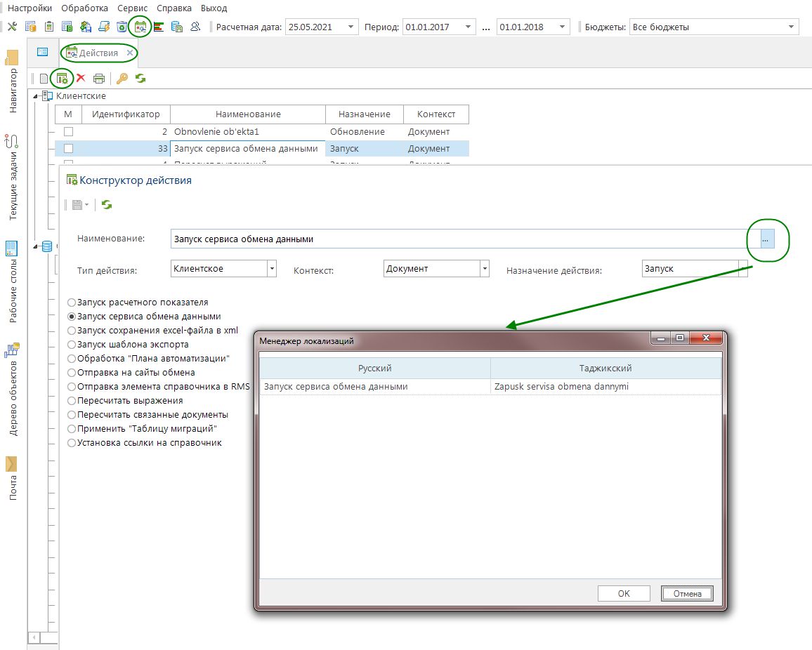
Task: Click the users icon in main toolbar
Action: click(196, 27)
